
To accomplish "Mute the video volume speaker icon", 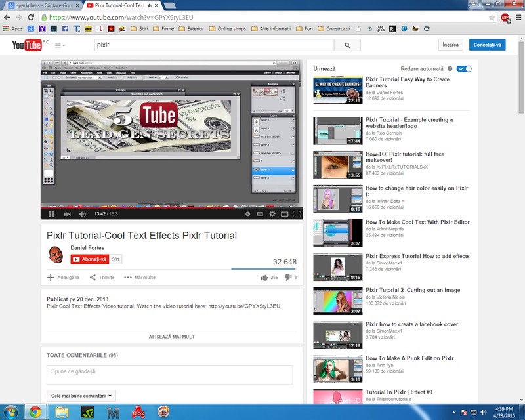I will (82, 214).
